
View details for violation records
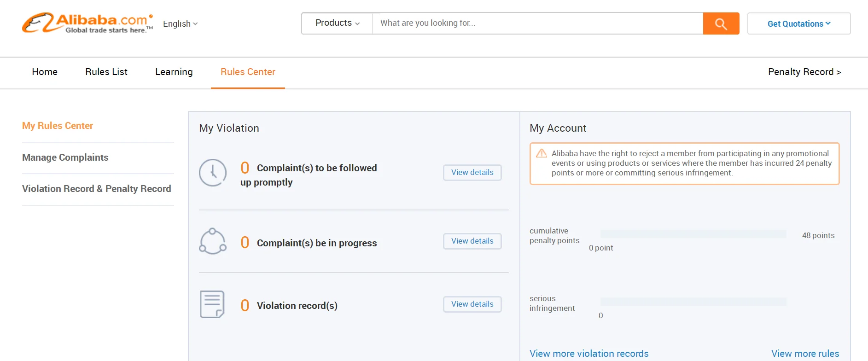coord(472,304)
